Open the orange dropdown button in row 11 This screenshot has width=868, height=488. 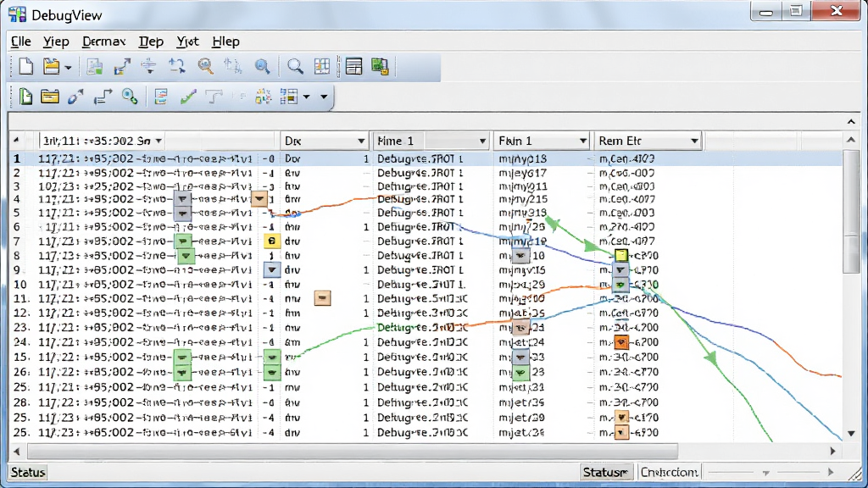tap(322, 299)
